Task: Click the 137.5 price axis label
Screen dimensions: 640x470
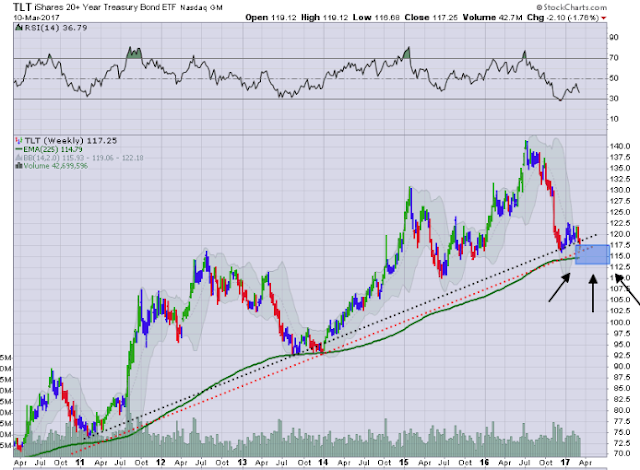Action: tap(620, 157)
